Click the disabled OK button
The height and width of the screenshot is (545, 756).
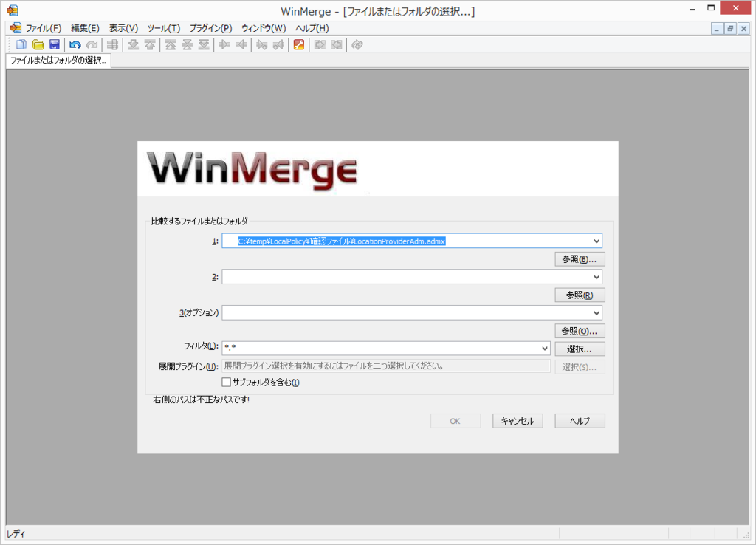tap(455, 421)
